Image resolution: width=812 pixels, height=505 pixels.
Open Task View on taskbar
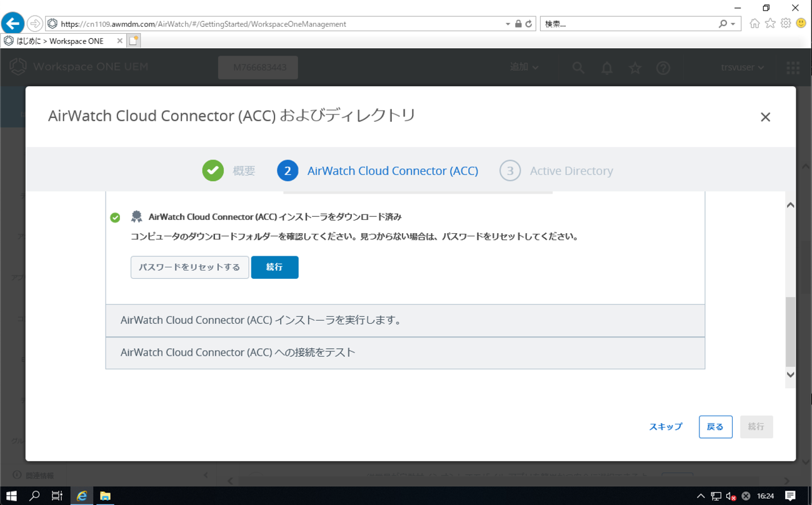point(57,496)
